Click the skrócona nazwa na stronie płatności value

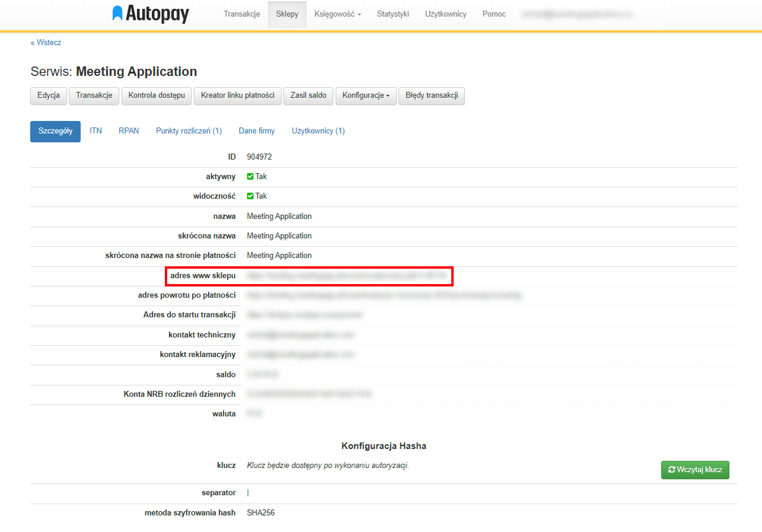279,256
